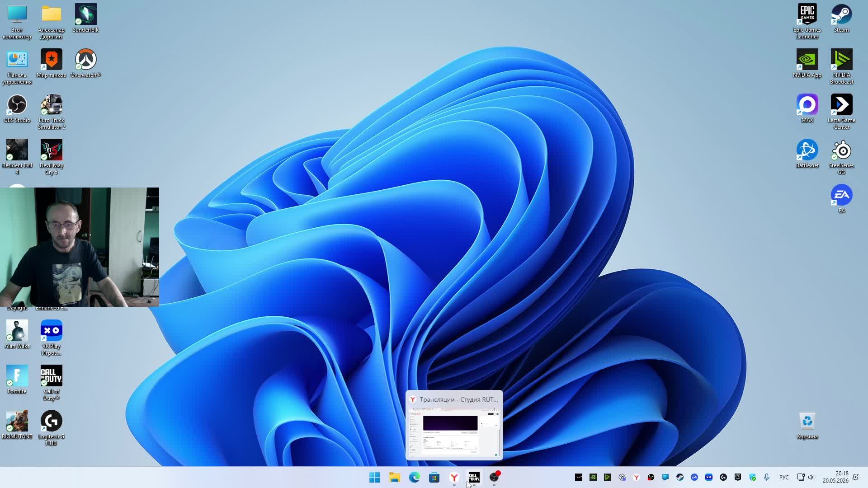Select the EA desktop shortcut
Viewport: 868px width, 488px height.
pyautogui.click(x=841, y=199)
